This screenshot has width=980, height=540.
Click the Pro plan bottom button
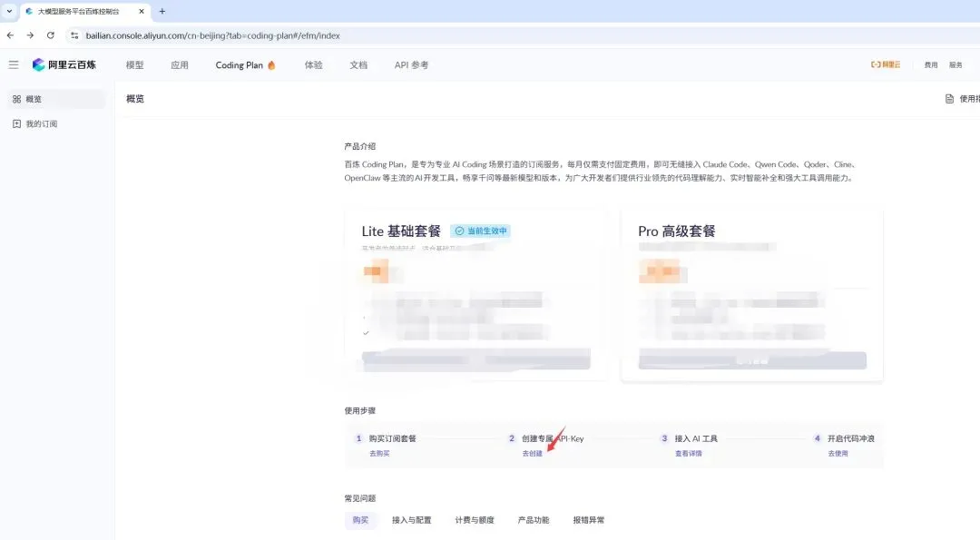coord(752,360)
